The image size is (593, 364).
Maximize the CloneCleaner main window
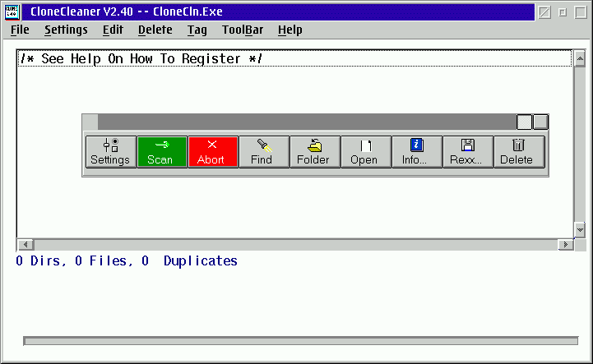(x=581, y=12)
